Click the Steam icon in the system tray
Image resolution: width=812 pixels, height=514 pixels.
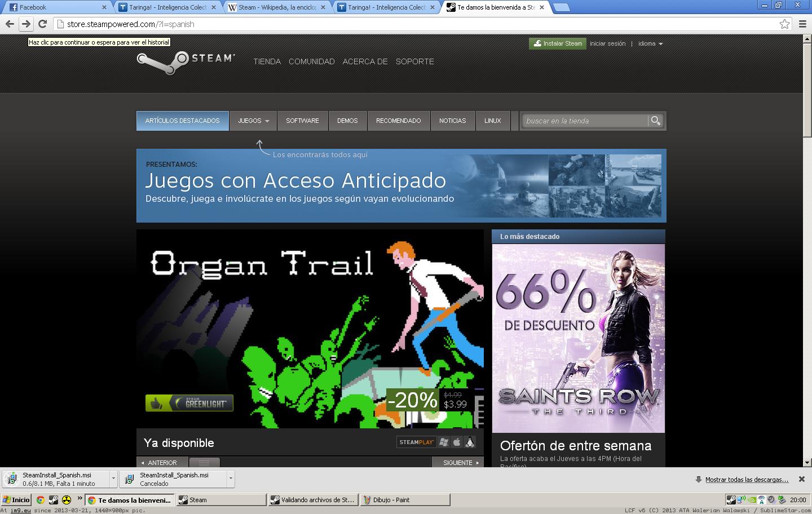pyautogui.click(x=731, y=500)
